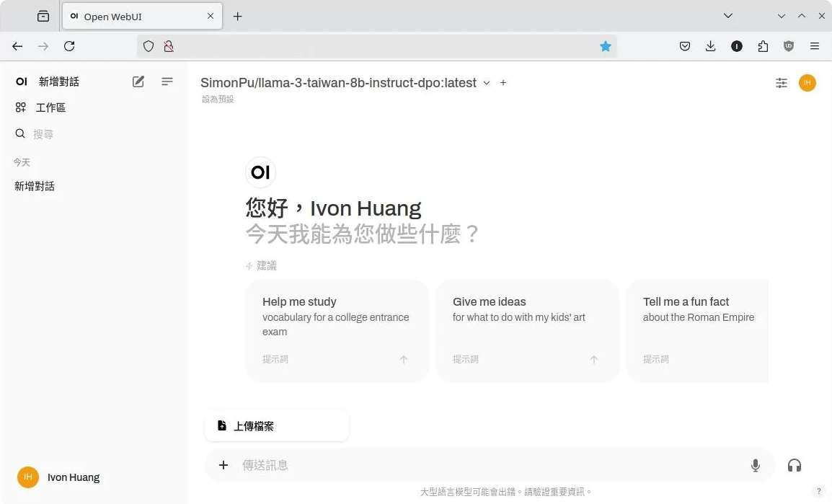Focus the 傳送訊息 message input field
Viewport: 832px width, 504px height.
click(x=491, y=465)
